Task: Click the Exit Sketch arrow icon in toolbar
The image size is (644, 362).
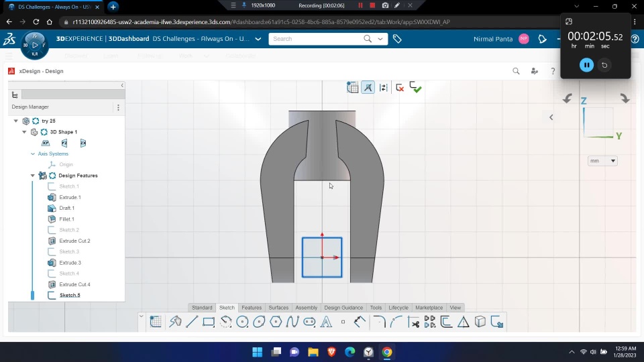Action: (x=497, y=322)
